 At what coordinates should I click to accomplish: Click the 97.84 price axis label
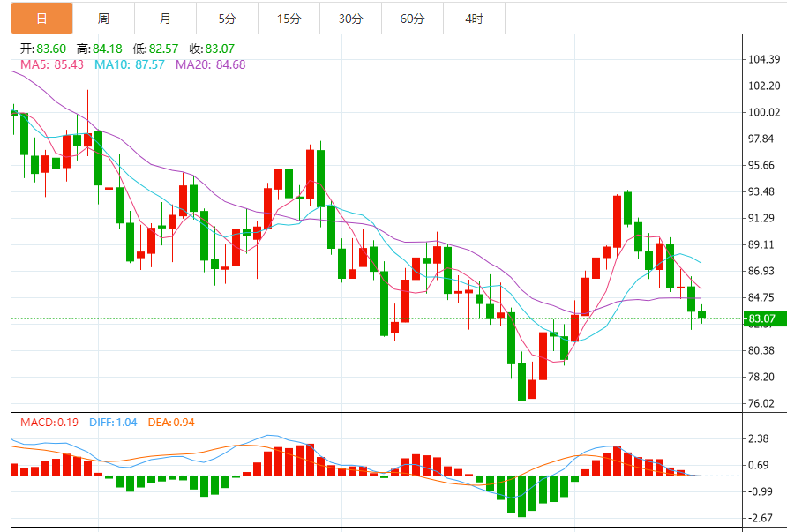point(761,139)
